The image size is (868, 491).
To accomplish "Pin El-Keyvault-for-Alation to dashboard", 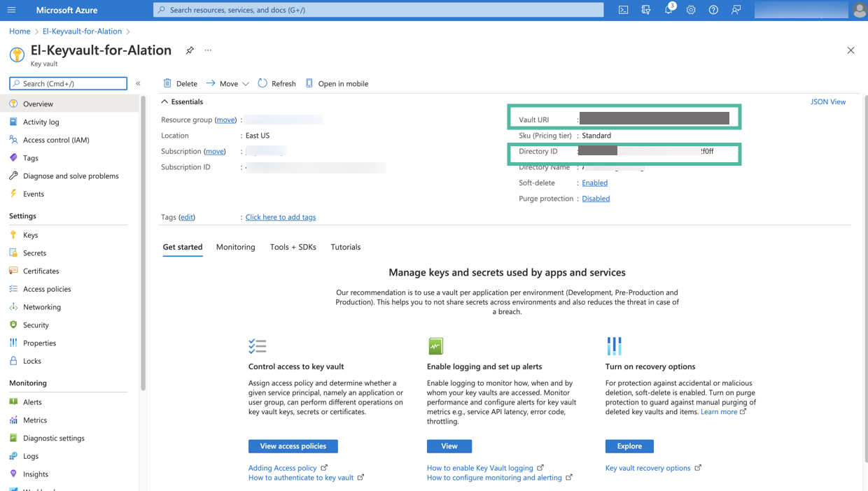I will [x=190, y=50].
